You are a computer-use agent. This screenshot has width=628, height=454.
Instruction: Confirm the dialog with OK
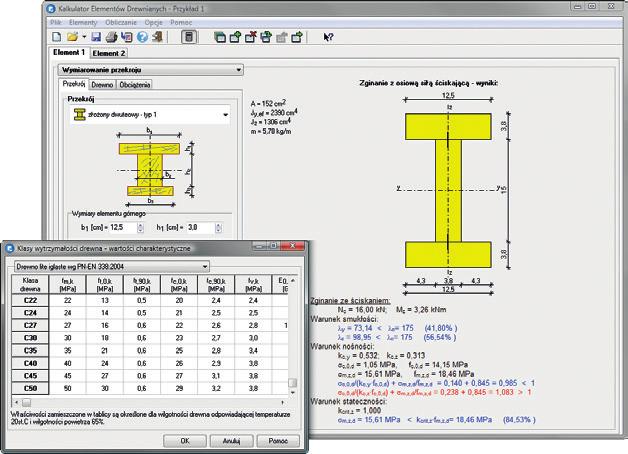(x=185, y=441)
